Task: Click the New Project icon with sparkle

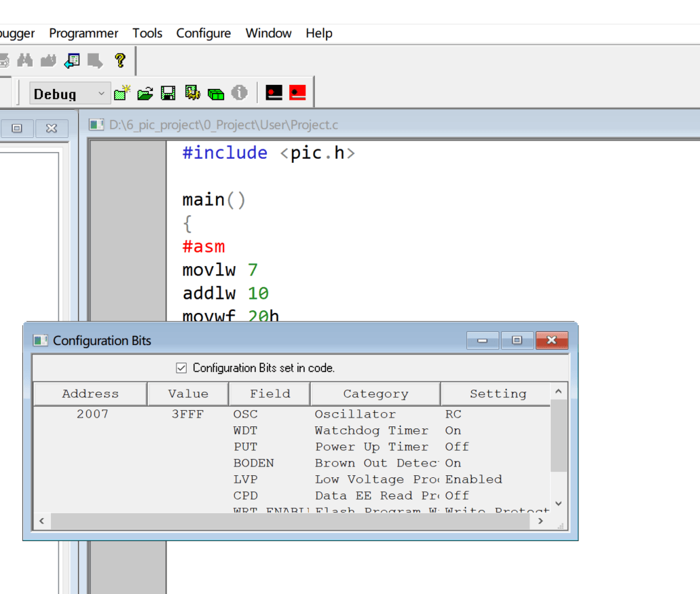Action: point(122,93)
